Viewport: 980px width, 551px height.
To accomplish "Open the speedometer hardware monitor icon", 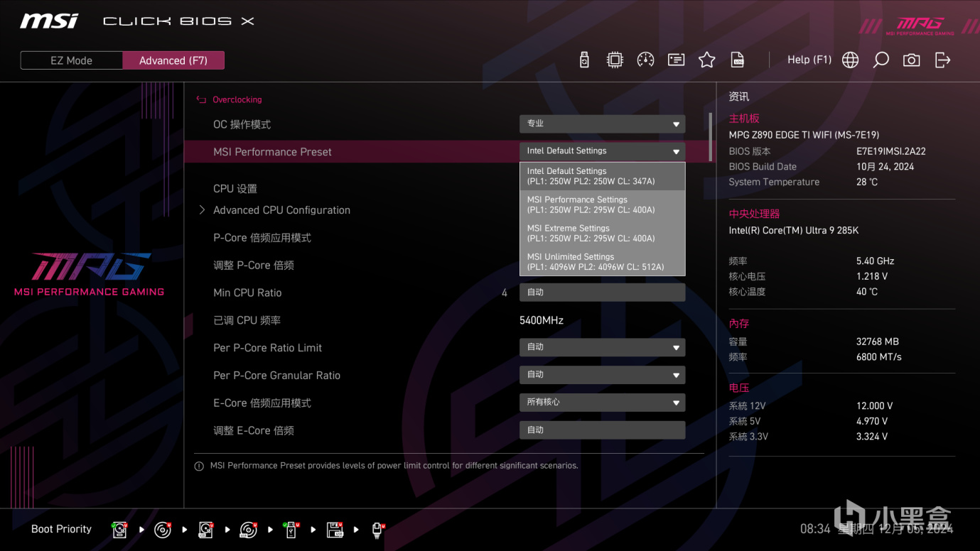I will pos(645,60).
